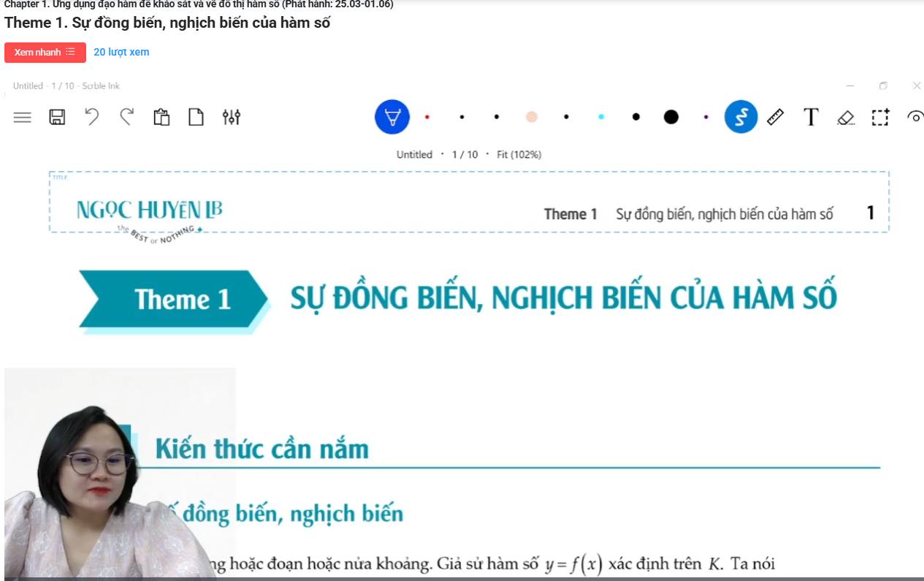Pick the peach colored pen swatch
The height and width of the screenshot is (581, 924).
(x=532, y=117)
